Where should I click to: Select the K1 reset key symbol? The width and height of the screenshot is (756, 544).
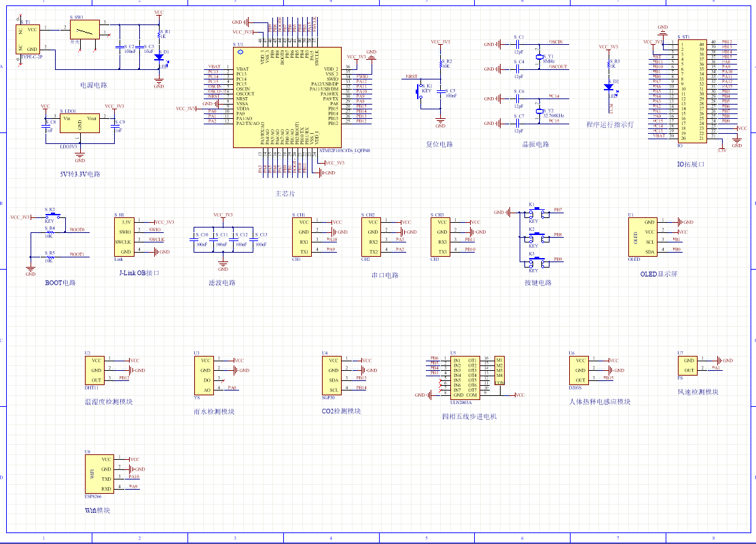click(x=418, y=91)
